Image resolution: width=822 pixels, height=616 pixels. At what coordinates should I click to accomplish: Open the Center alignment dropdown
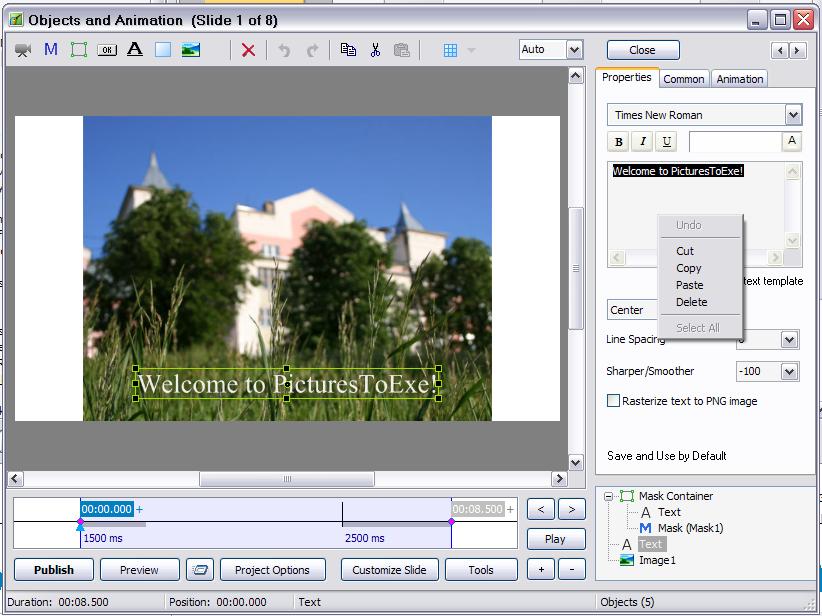632,310
